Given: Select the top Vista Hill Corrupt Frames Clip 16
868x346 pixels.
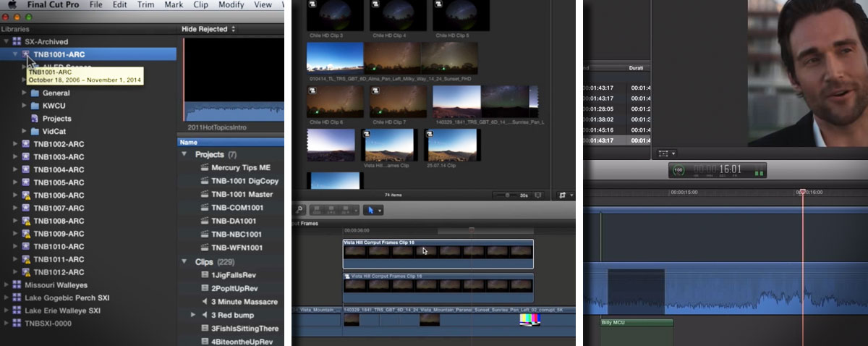Looking at the screenshot, I should click(x=438, y=253).
